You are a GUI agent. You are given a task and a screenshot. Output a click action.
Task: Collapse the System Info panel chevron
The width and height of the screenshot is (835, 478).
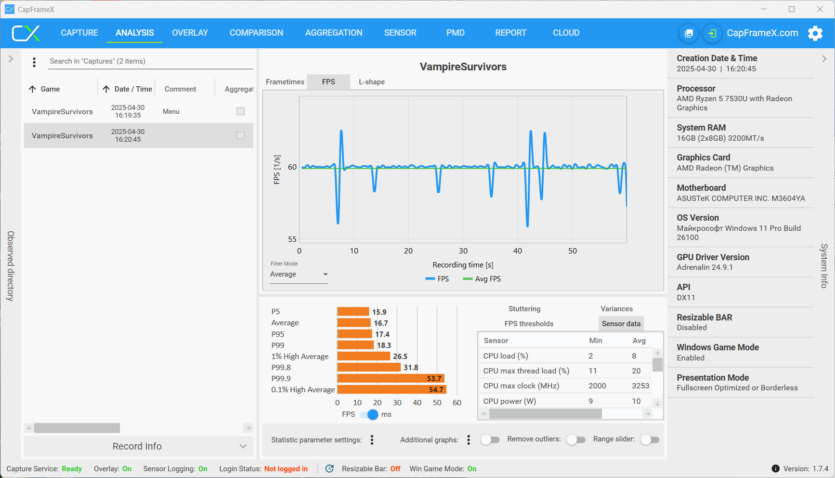coord(824,59)
